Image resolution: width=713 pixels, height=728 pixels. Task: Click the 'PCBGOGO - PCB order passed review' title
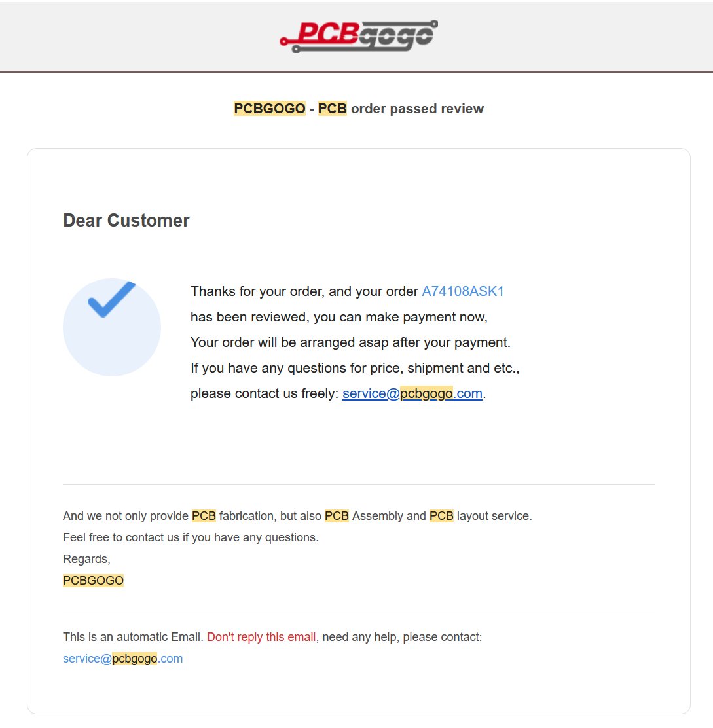[x=358, y=109]
